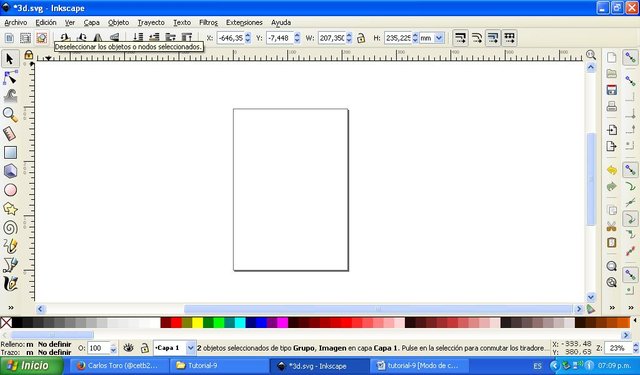Select the Star polygon tool
The height and width of the screenshot is (375, 640).
click(10, 209)
